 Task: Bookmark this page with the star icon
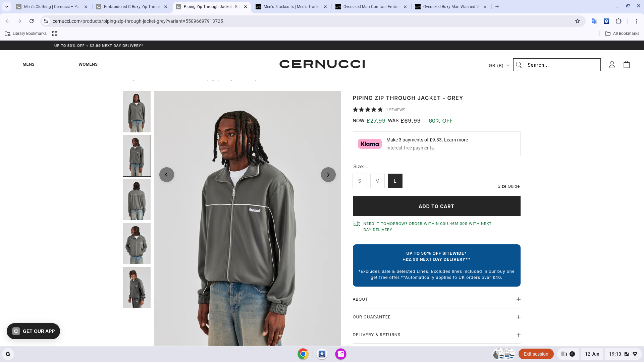coord(578,21)
